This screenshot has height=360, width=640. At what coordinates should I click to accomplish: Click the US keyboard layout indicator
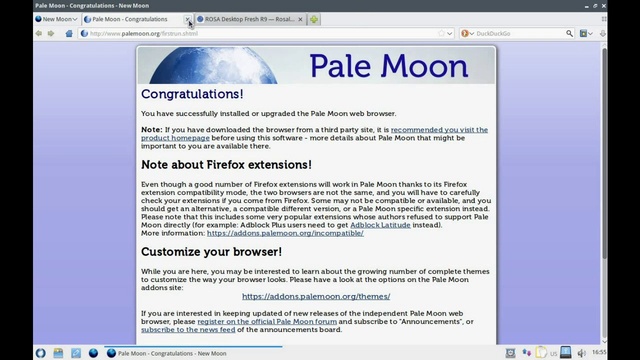tap(553, 354)
